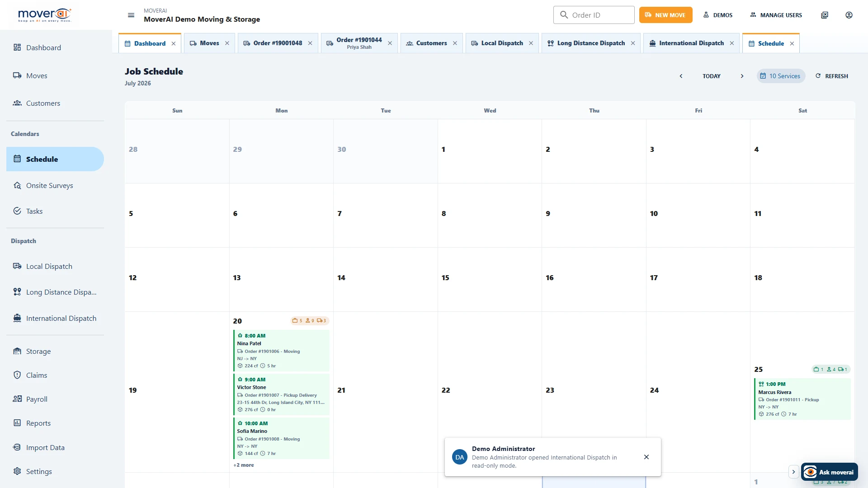Click the MANAGE USERS button

click(x=776, y=15)
